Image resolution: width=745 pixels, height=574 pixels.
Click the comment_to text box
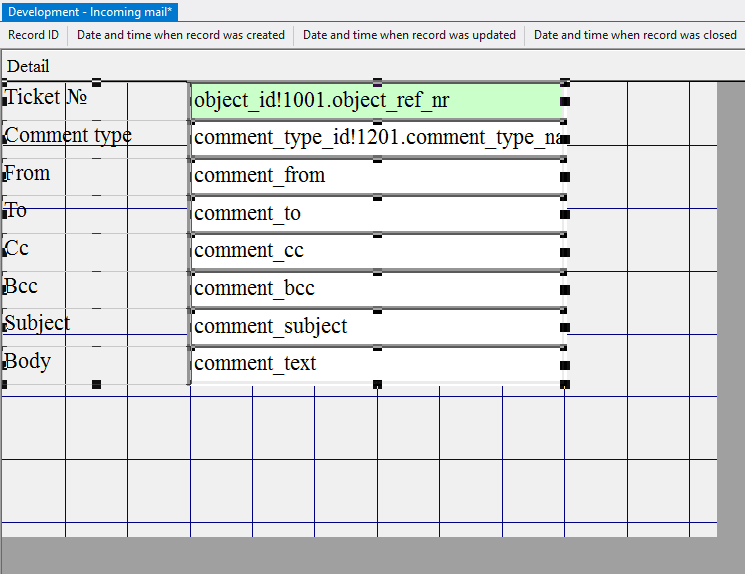376,214
